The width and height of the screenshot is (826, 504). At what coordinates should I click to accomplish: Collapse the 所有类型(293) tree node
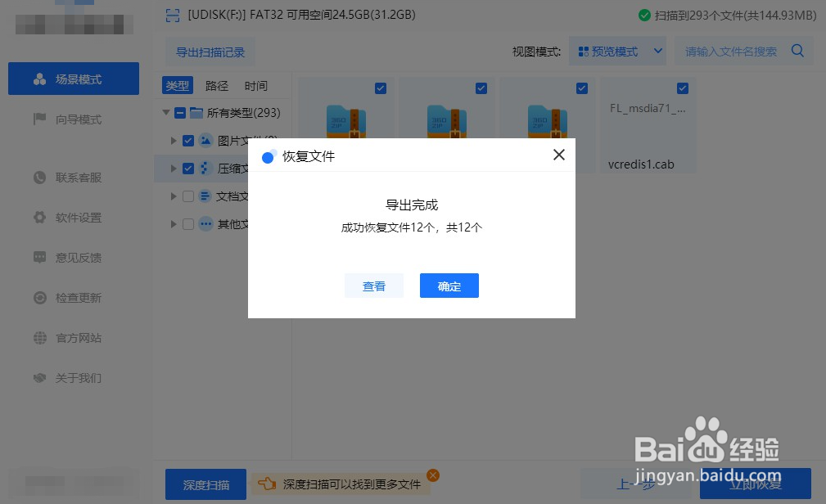(x=165, y=113)
